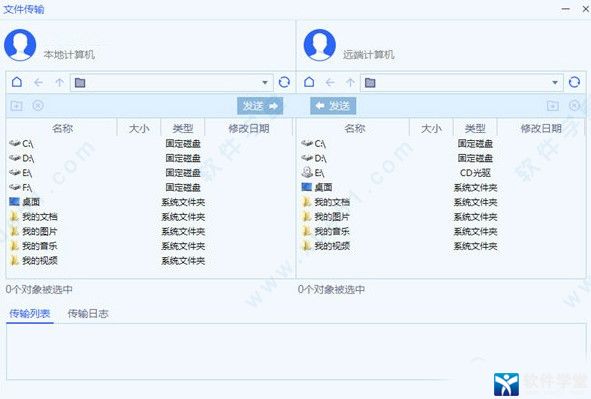This screenshot has width=591, height=399.
Task: Sort remote list by 类型 column
Action: tap(475, 128)
